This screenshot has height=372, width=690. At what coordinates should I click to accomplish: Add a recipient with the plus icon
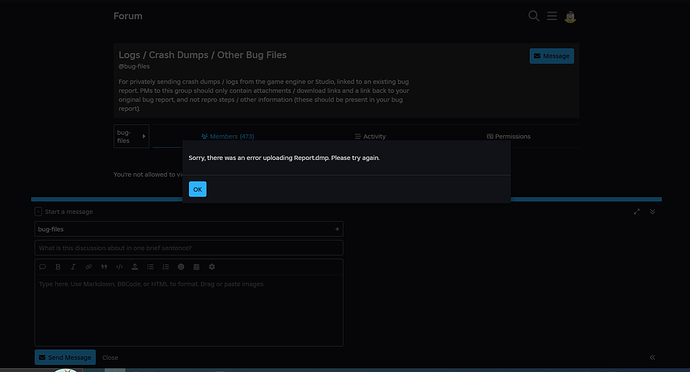click(337, 229)
